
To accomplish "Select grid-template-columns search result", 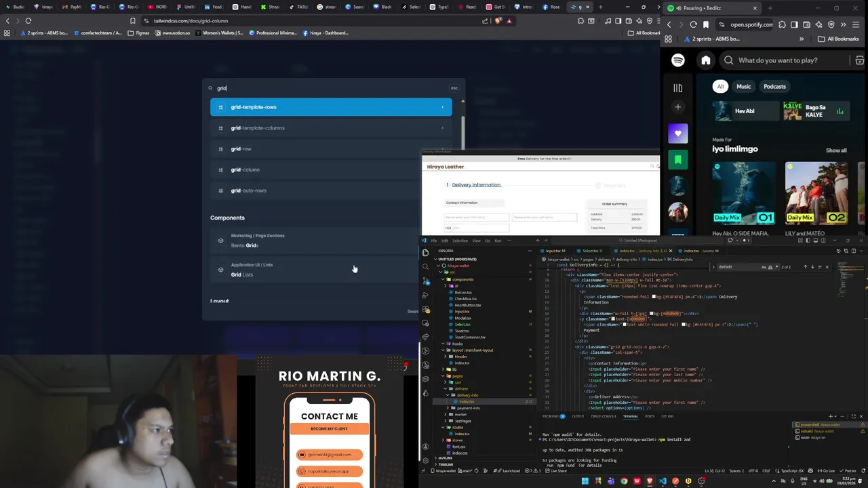I will coord(331,128).
